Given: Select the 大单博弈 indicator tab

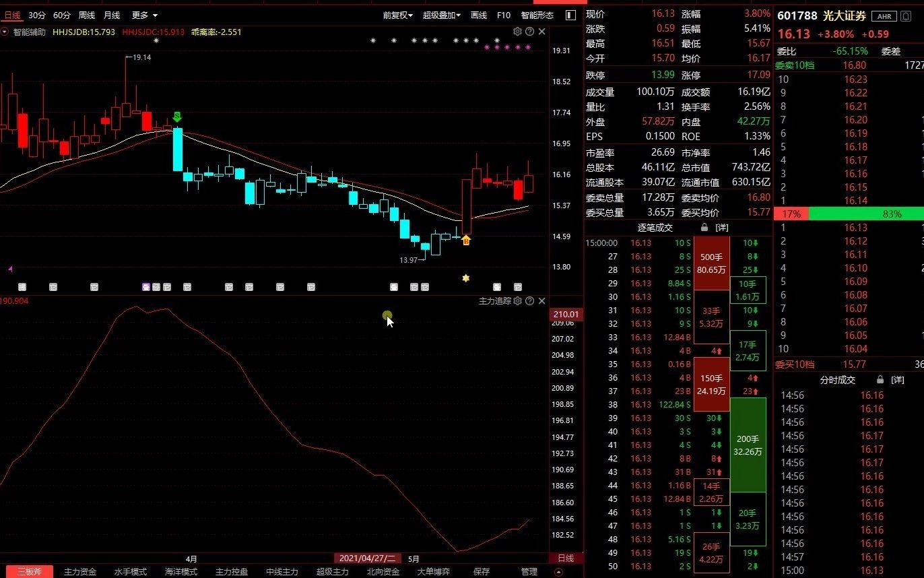Looking at the screenshot, I should [434, 572].
